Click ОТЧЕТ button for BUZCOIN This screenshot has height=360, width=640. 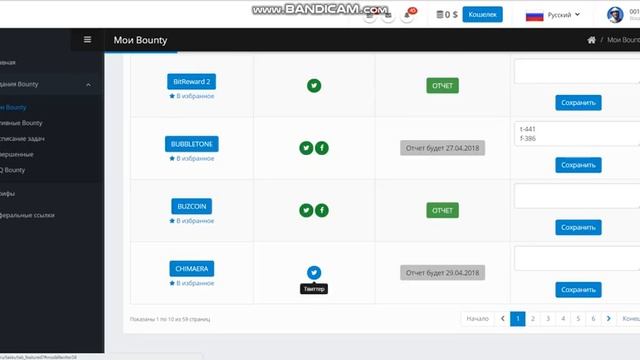pos(442,211)
